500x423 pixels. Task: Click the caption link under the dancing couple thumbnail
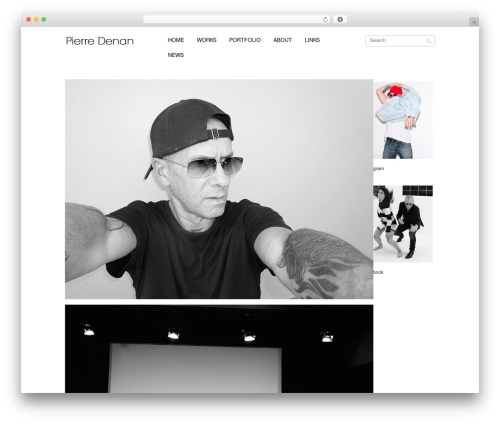click(x=378, y=272)
